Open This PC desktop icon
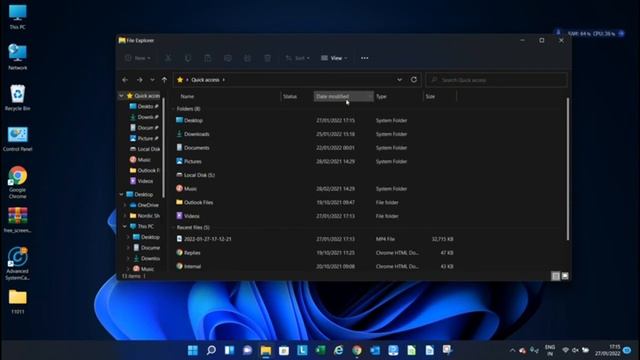 [18, 17]
